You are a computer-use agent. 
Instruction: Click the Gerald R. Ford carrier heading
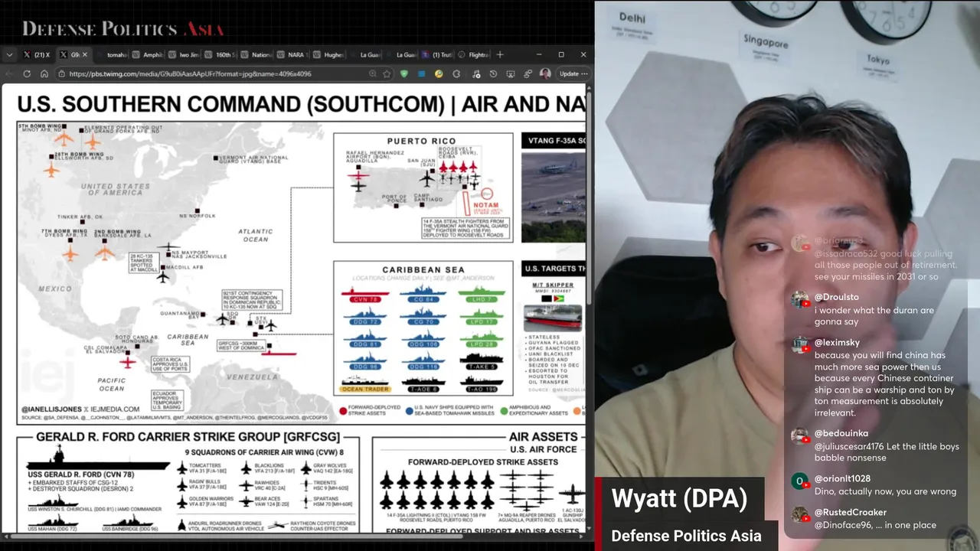pyautogui.click(x=188, y=437)
